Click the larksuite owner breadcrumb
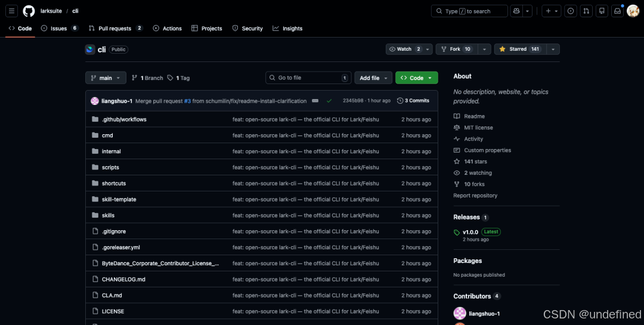644x325 pixels. pos(51,11)
